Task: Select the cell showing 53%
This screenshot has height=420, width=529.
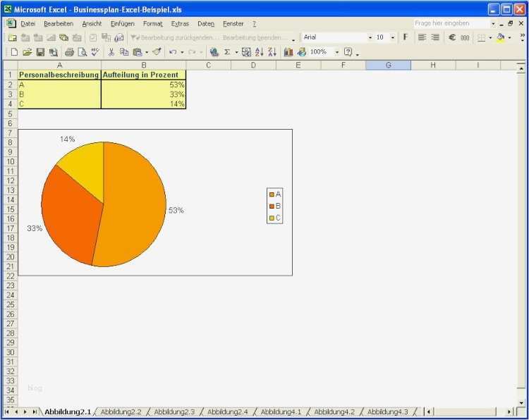Action: tap(144, 85)
